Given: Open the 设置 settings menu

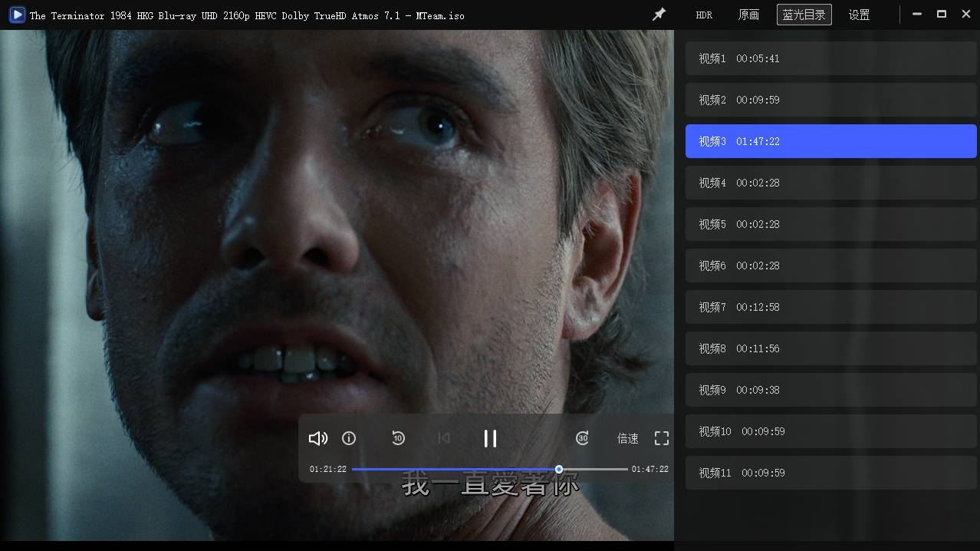Looking at the screenshot, I should coord(859,15).
